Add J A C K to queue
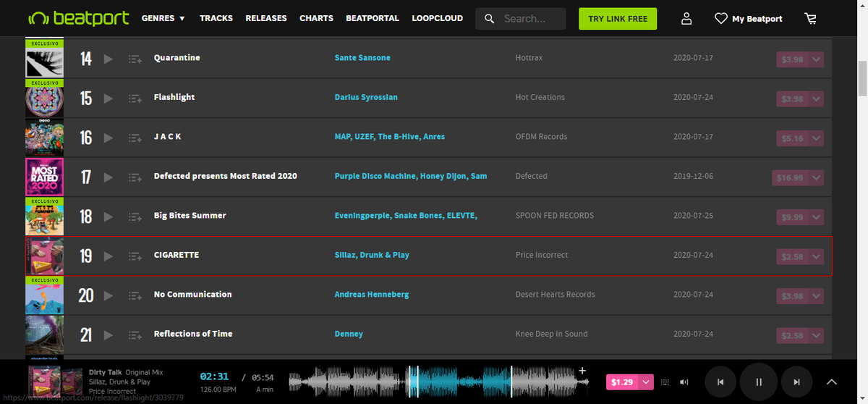 [135, 138]
